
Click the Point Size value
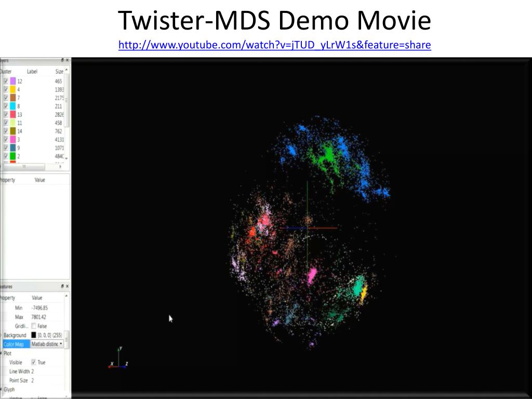pyautogui.click(x=33, y=380)
